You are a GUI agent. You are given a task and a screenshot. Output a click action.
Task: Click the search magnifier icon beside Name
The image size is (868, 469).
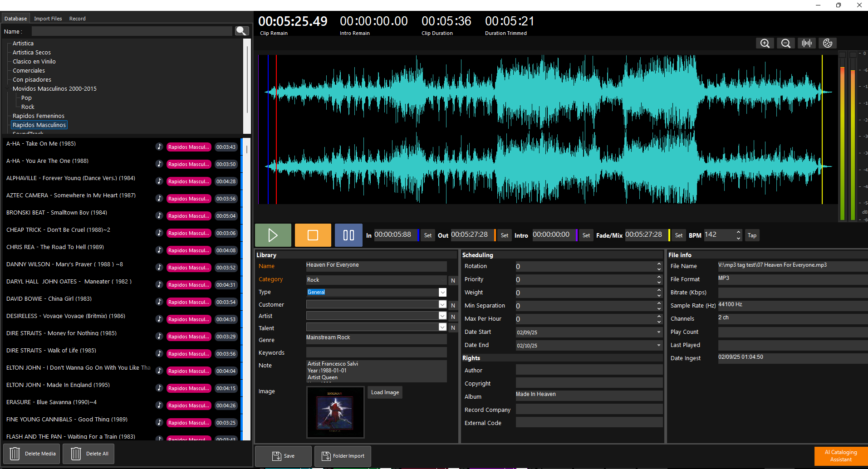(x=242, y=31)
